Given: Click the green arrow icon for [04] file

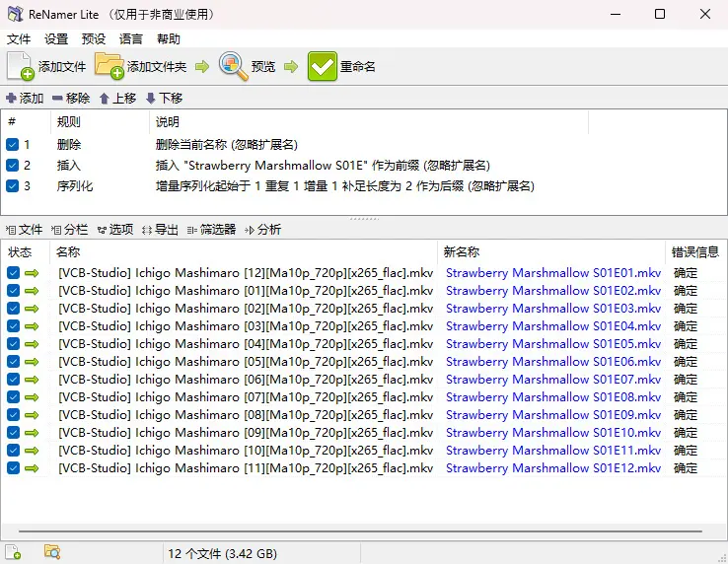Looking at the screenshot, I should pos(32,344).
